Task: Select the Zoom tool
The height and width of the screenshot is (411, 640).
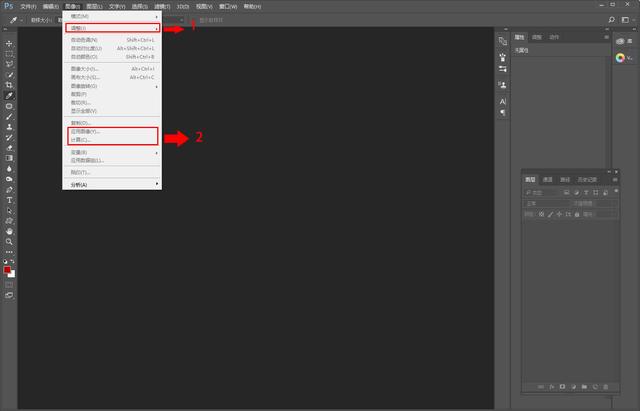Action: [9, 242]
